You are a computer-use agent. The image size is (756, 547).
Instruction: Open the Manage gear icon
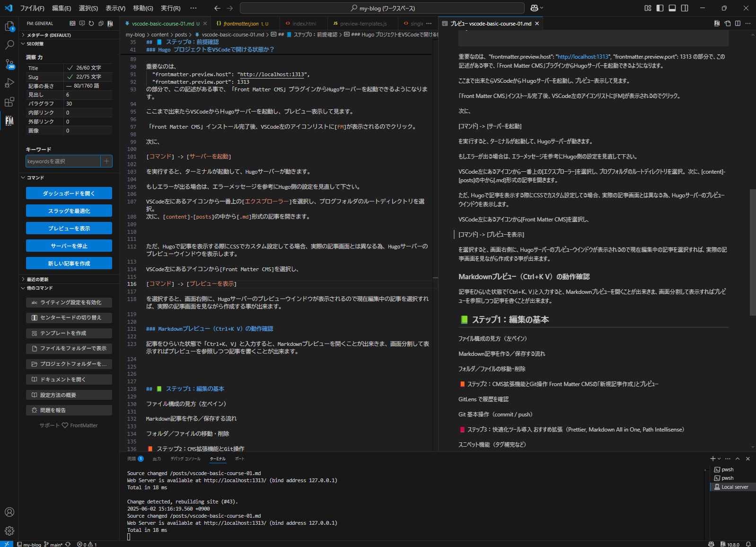point(9,531)
